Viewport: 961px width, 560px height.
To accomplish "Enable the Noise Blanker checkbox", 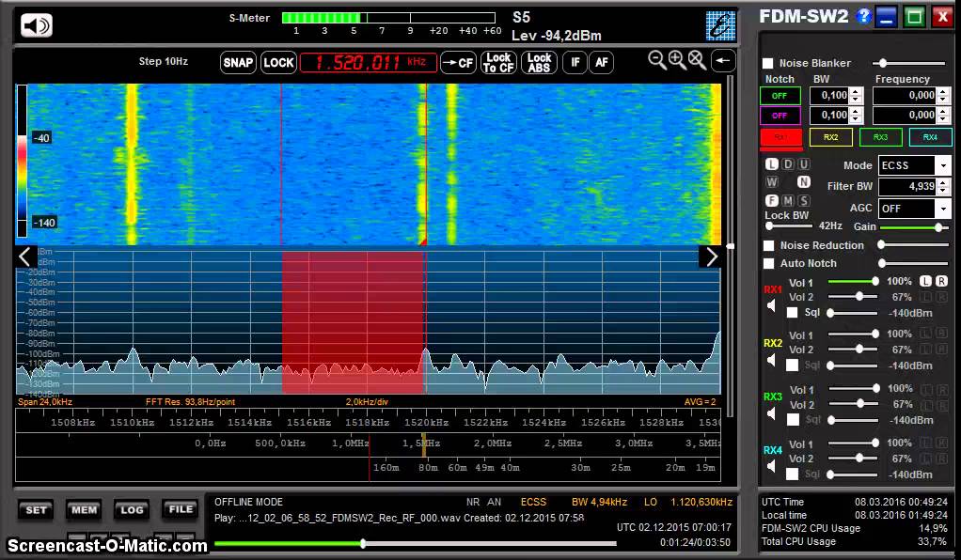I will (767, 63).
